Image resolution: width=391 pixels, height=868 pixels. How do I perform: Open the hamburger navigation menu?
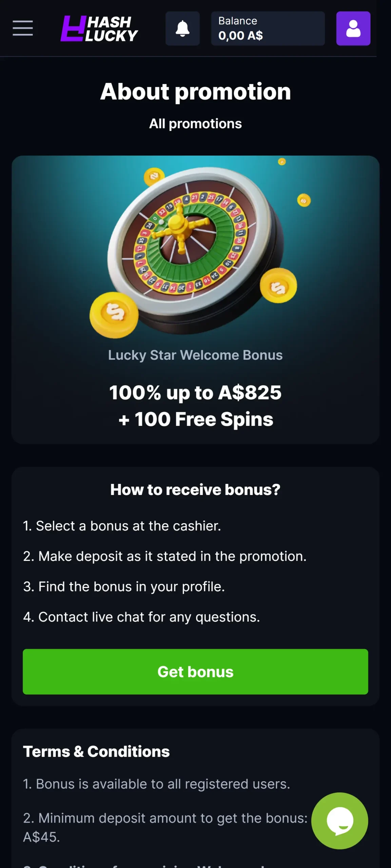(23, 28)
